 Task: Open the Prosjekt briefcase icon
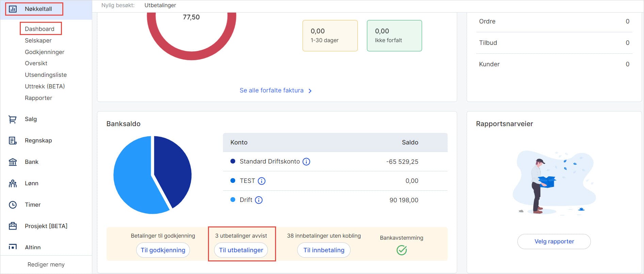coord(13,226)
